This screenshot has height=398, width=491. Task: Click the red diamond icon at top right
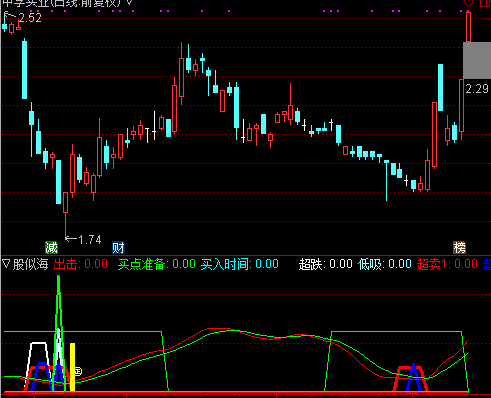tap(468, 3)
